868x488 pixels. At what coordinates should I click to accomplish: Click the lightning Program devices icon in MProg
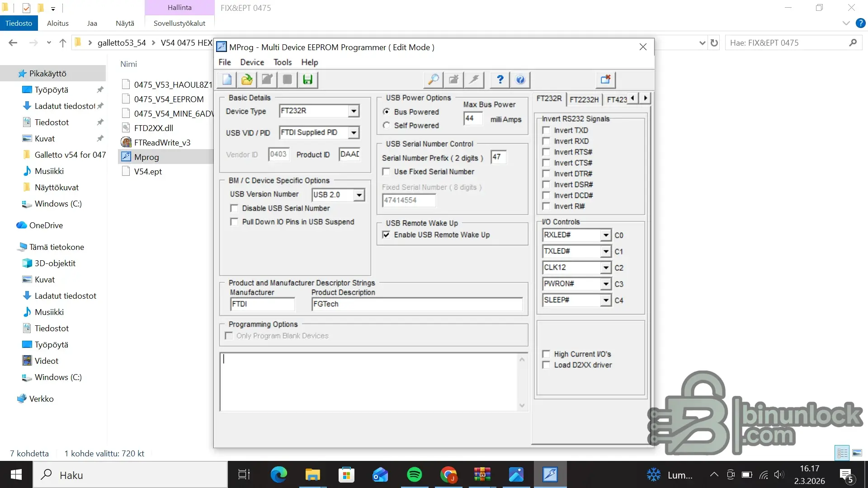pos(474,80)
